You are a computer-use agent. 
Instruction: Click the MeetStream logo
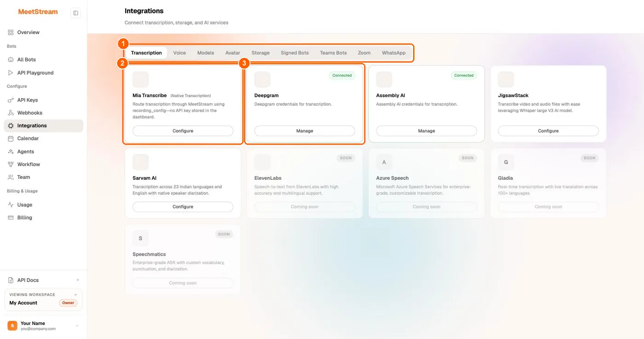point(38,12)
